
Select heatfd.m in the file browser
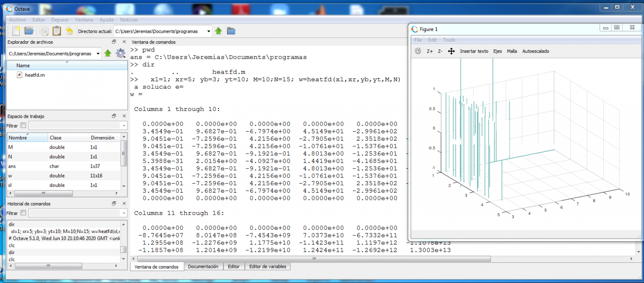click(x=35, y=75)
